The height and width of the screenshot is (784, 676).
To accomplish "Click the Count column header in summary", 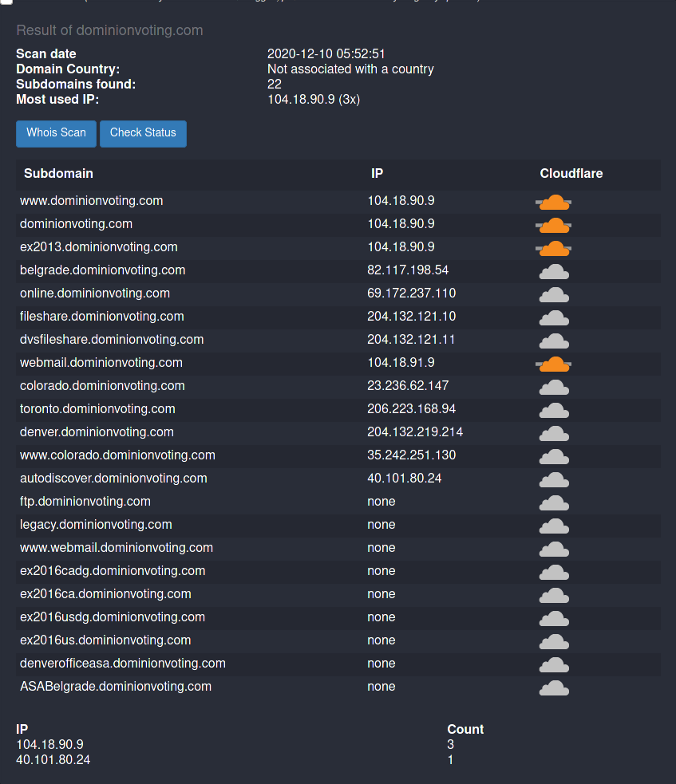I will tap(465, 729).
